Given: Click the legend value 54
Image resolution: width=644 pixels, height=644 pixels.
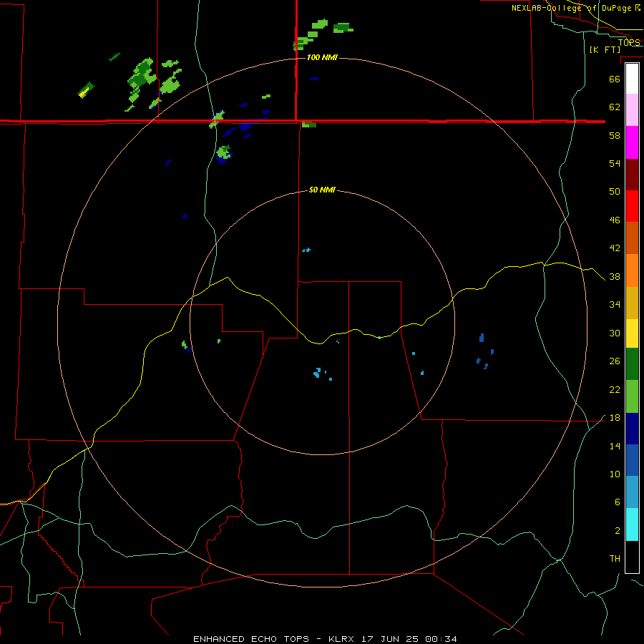Looking at the screenshot, I should [615, 163].
